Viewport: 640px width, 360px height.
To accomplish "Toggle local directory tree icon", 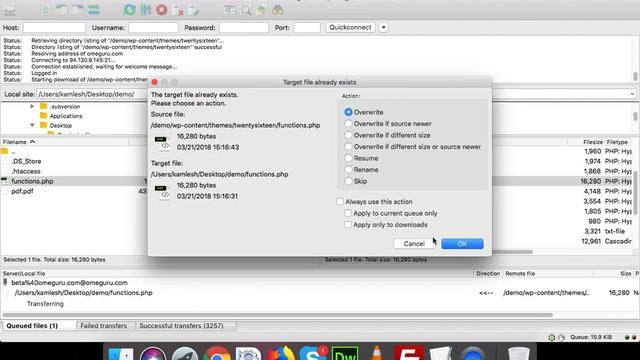I will click(x=61, y=9).
